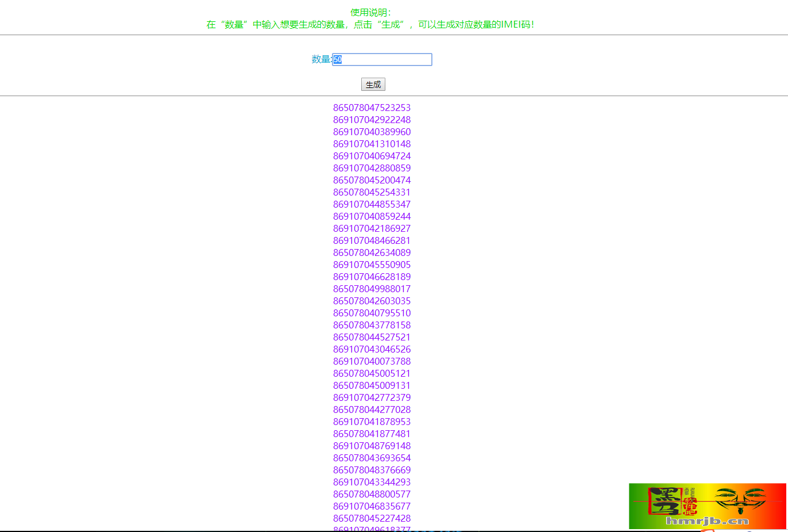The width and height of the screenshot is (788, 532).
Task: Select IMEI 869107046628189
Action: coord(372,277)
